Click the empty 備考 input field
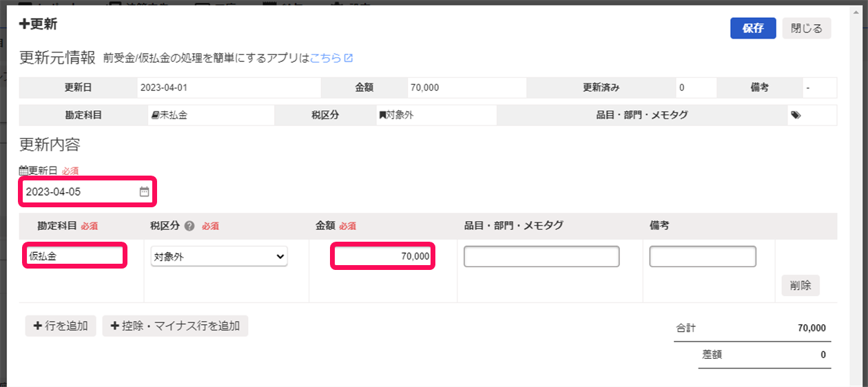The width and height of the screenshot is (868, 387). click(703, 256)
